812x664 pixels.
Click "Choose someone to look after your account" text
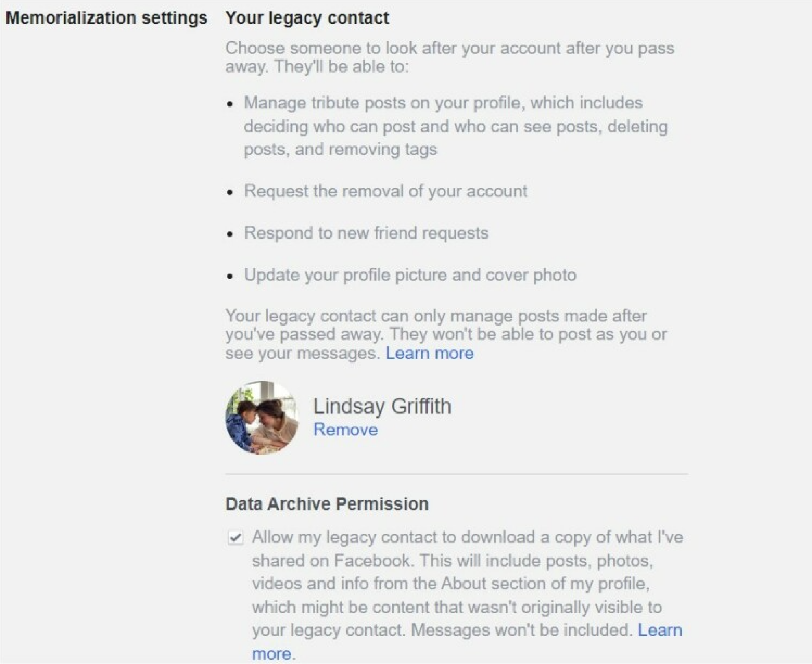pos(449,48)
